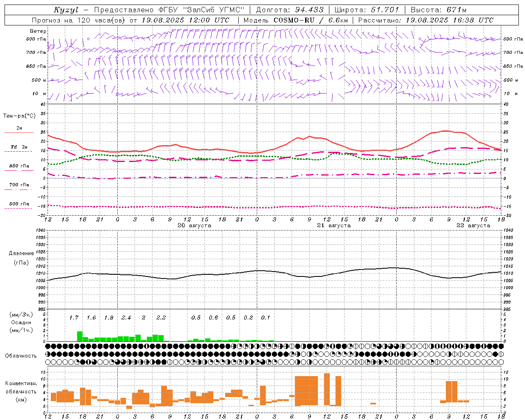
Task: Click the "(км)" unit label
Action: point(21,399)
